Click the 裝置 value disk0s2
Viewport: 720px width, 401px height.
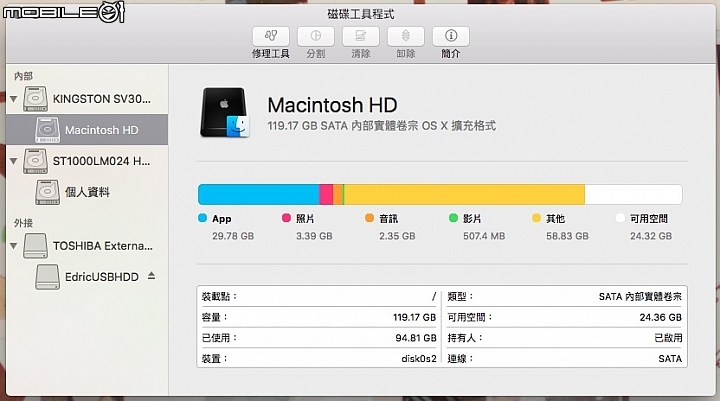419,359
